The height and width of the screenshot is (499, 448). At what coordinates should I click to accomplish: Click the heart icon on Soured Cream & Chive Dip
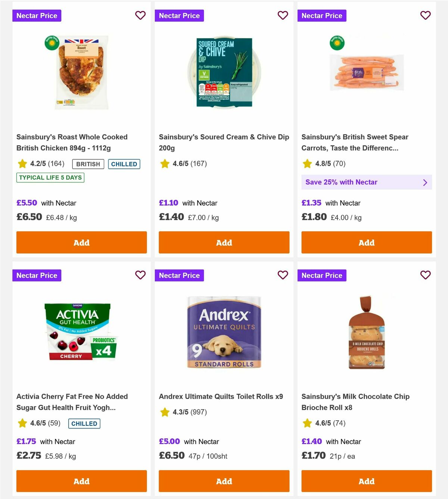click(x=283, y=15)
